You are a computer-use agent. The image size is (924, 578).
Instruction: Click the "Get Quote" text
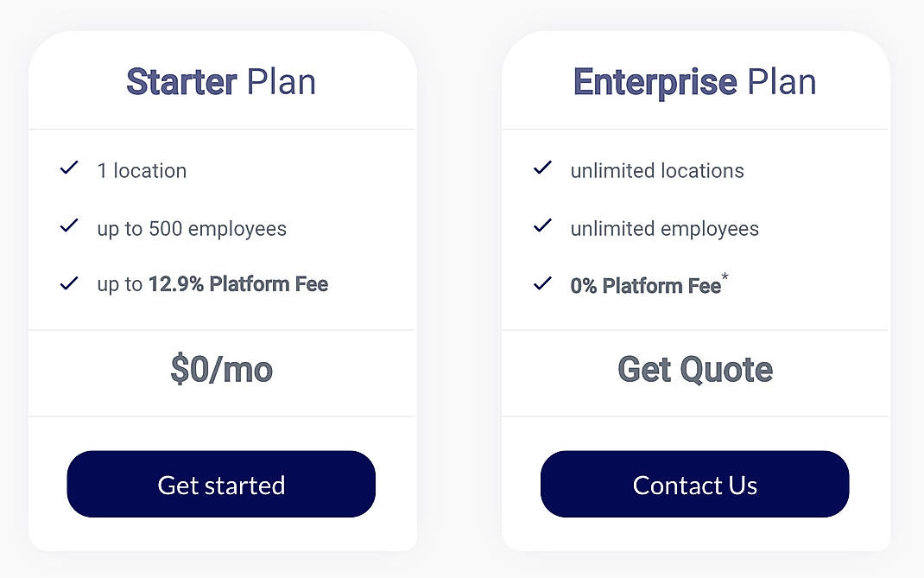[x=694, y=370]
